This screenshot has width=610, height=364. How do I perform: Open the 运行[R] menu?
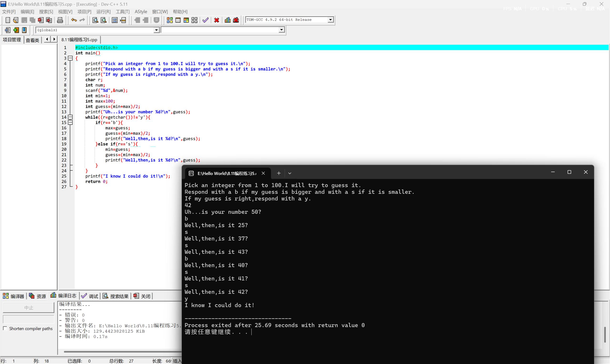(x=103, y=11)
